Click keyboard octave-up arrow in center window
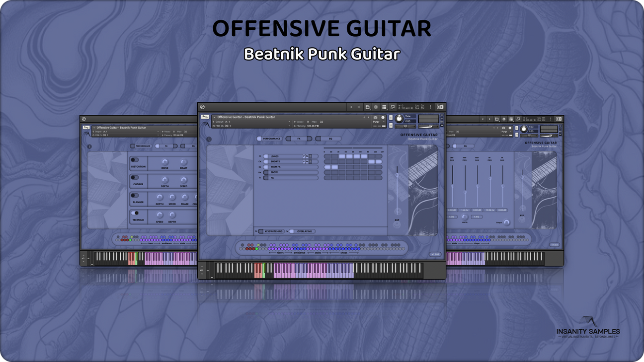Screen dimensions: 644x362 pyautogui.click(x=202, y=266)
